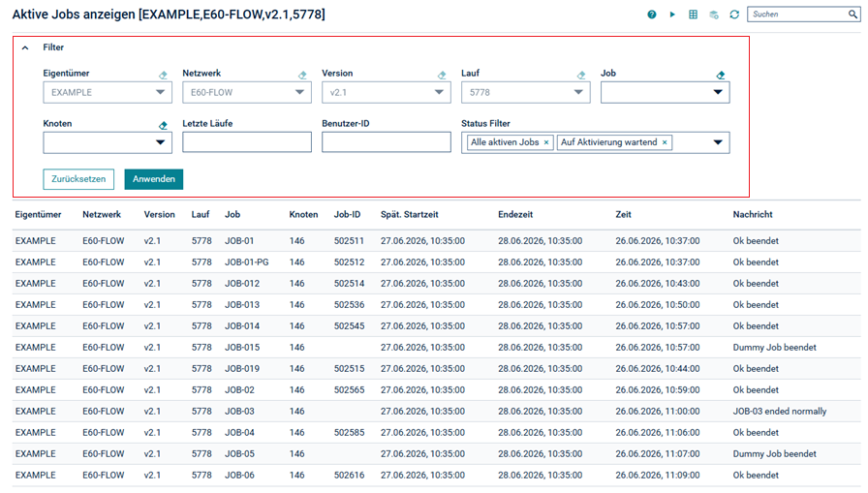
Task: Clear the Eigentümer filter with its eraser icon
Action: [x=163, y=76]
